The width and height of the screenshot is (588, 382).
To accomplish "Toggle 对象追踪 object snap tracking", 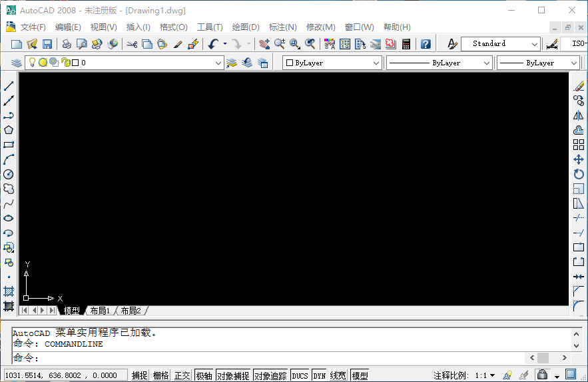I will (270, 375).
